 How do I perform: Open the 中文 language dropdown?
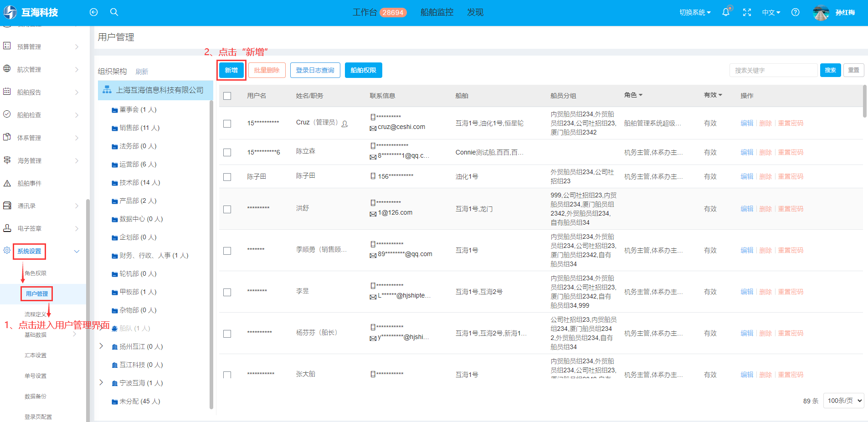pos(771,12)
